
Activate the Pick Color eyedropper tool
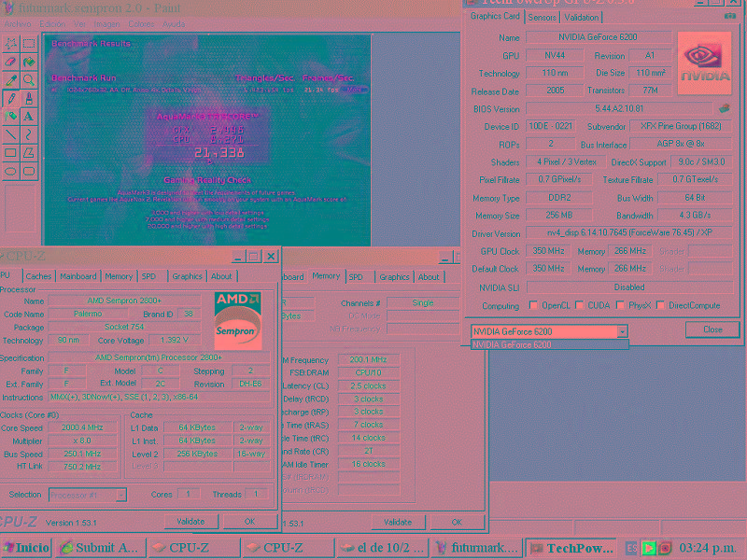(11, 80)
